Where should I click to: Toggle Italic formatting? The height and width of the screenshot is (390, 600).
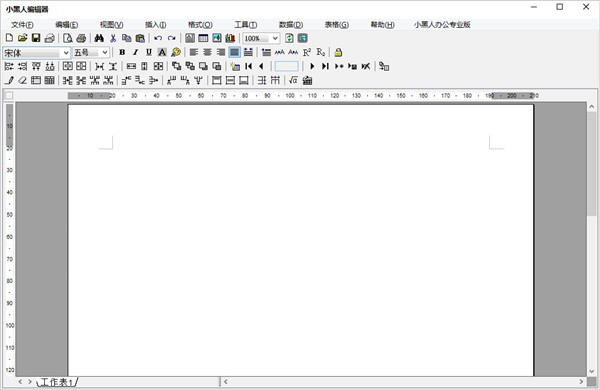(135, 52)
